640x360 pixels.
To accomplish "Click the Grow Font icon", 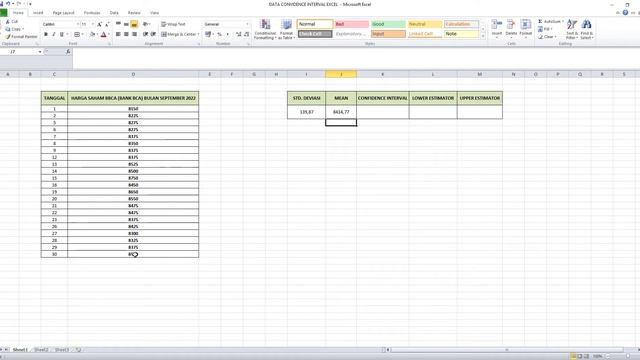I will (99, 24).
